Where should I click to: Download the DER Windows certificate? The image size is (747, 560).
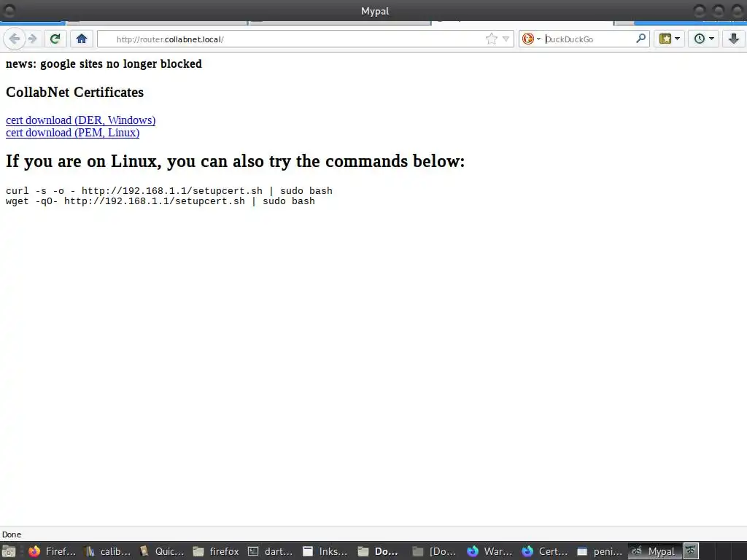pyautogui.click(x=80, y=120)
